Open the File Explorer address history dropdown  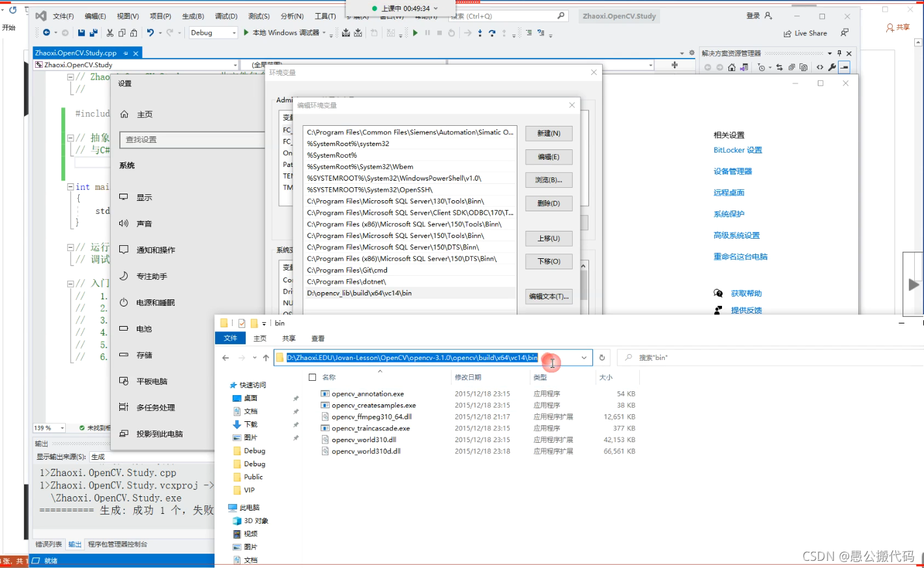pyautogui.click(x=584, y=357)
